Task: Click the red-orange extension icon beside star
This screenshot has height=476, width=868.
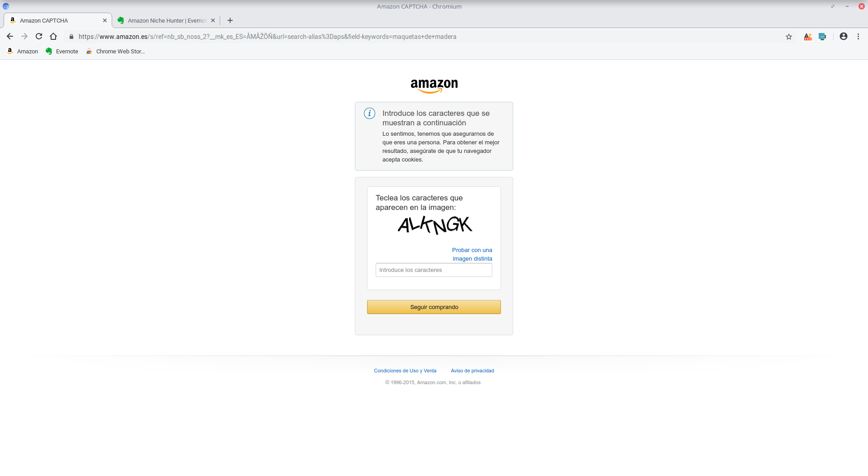Action: tap(808, 37)
